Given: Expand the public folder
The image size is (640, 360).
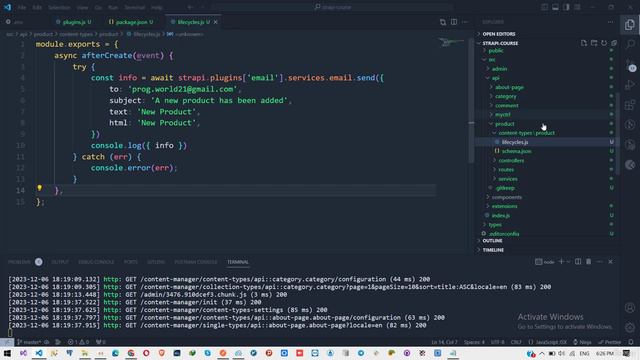Looking at the screenshot, I should pyautogui.click(x=496, y=51).
